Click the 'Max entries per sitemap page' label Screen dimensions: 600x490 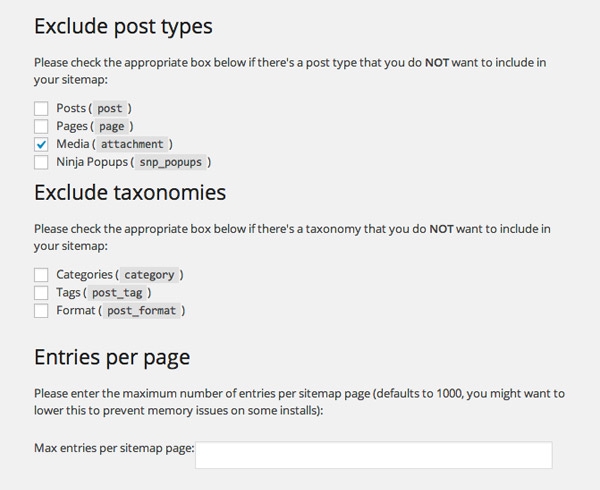click(113, 447)
